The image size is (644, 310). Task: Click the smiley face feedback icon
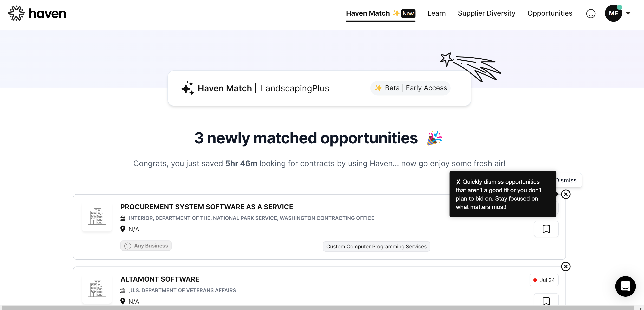(x=590, y=14)
